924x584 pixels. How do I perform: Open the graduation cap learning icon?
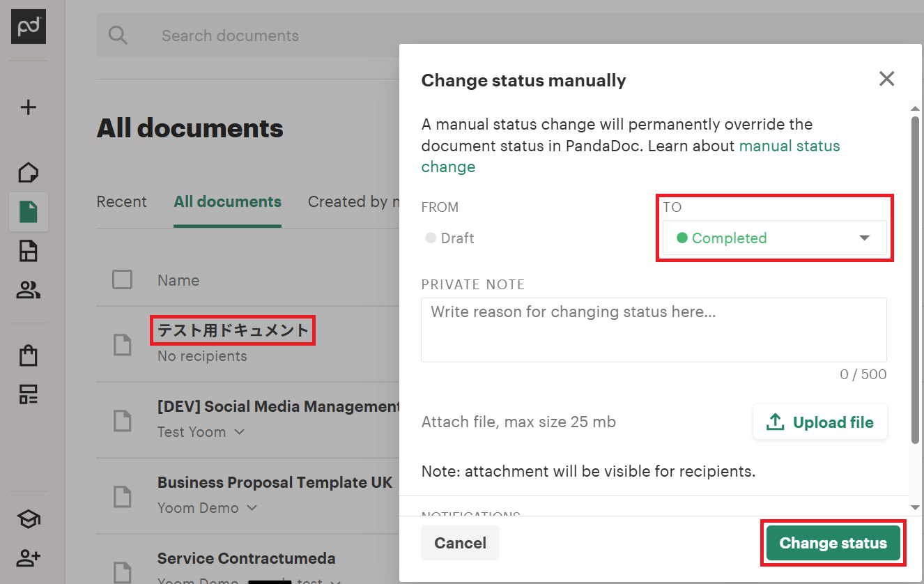point(29,519)
